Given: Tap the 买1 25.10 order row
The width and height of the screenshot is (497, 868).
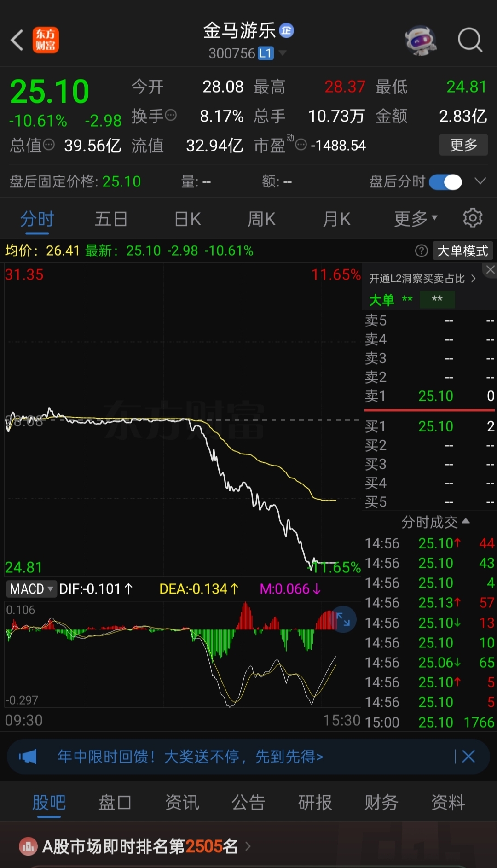Looking at the screenshot, I should [430, 426].
